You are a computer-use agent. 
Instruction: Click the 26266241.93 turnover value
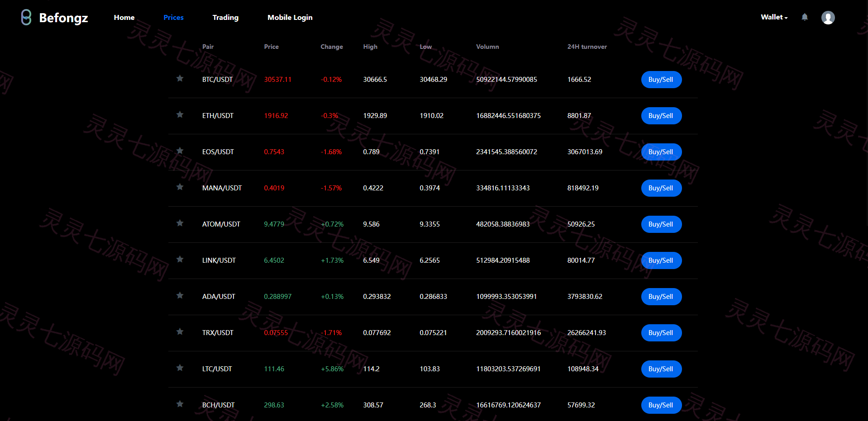587,333
